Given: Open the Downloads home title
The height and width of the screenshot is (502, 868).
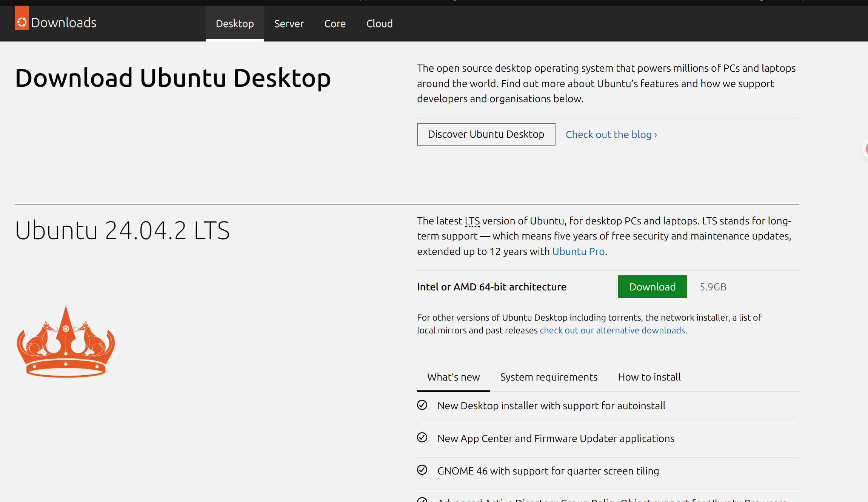Looking at the screenshot, I should click(x=63, y=23).
